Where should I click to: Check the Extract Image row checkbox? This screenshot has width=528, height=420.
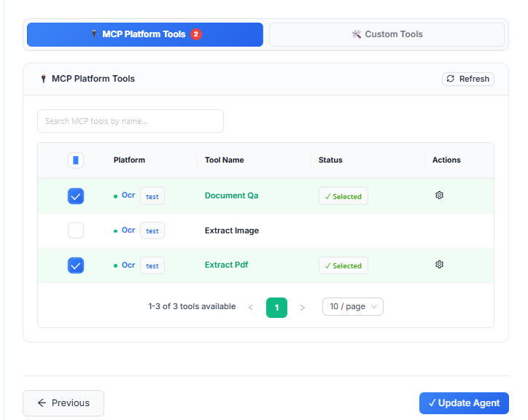[76, 230]
